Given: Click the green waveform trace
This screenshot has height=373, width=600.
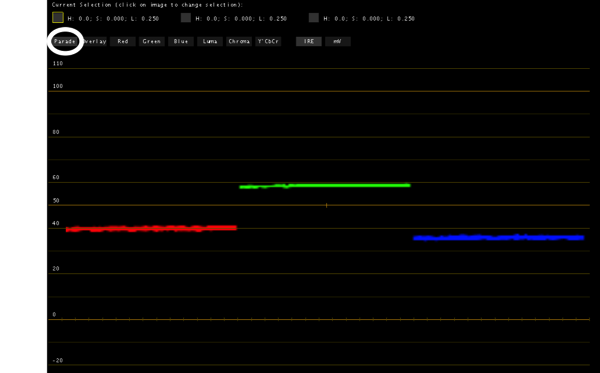Looking at the screenshot, I should tap(324, 186).
